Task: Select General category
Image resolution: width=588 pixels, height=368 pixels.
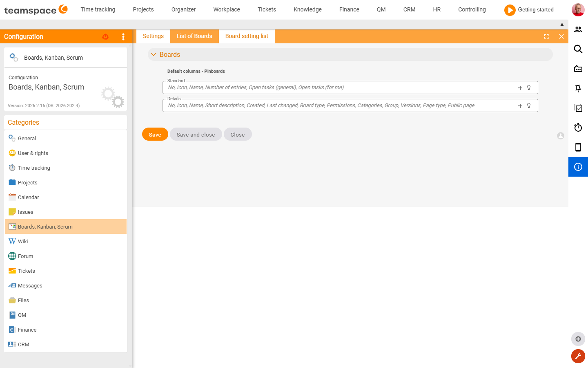Action: (65, 138)
